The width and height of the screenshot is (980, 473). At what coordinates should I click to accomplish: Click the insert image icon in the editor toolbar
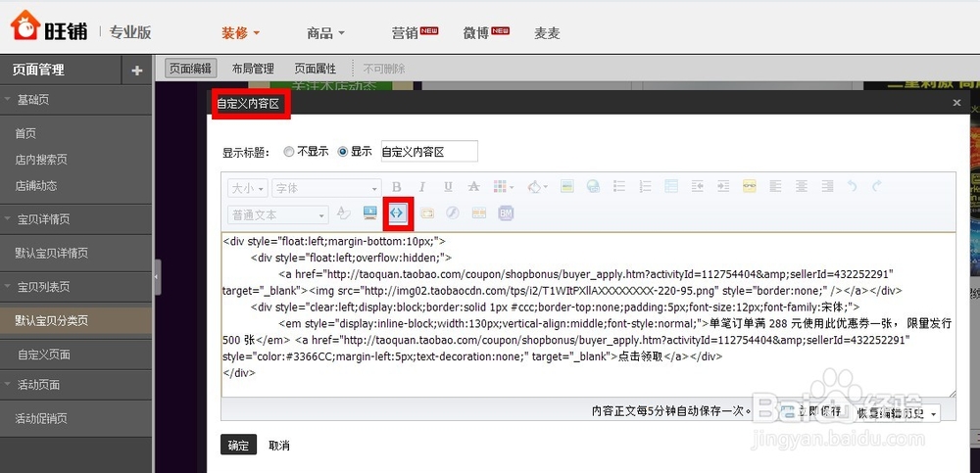pyautogui.click(x=566, y=186)
